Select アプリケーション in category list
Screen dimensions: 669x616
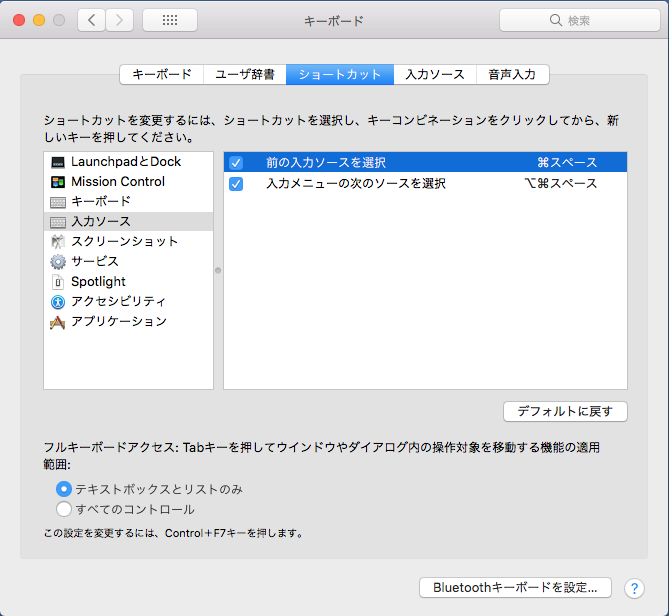pos(128,322)
